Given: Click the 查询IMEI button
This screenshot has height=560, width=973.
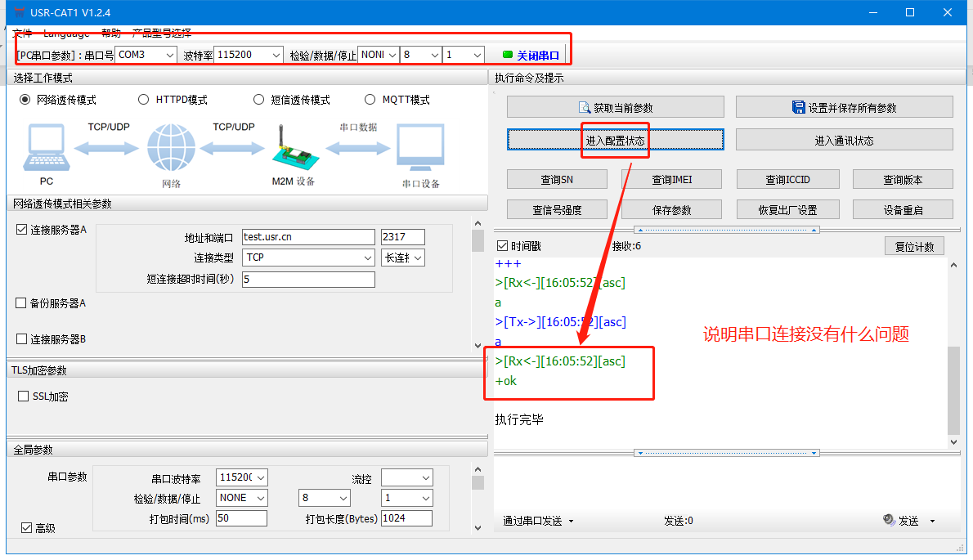Looking at the screenshot, I should click(671, 179).
